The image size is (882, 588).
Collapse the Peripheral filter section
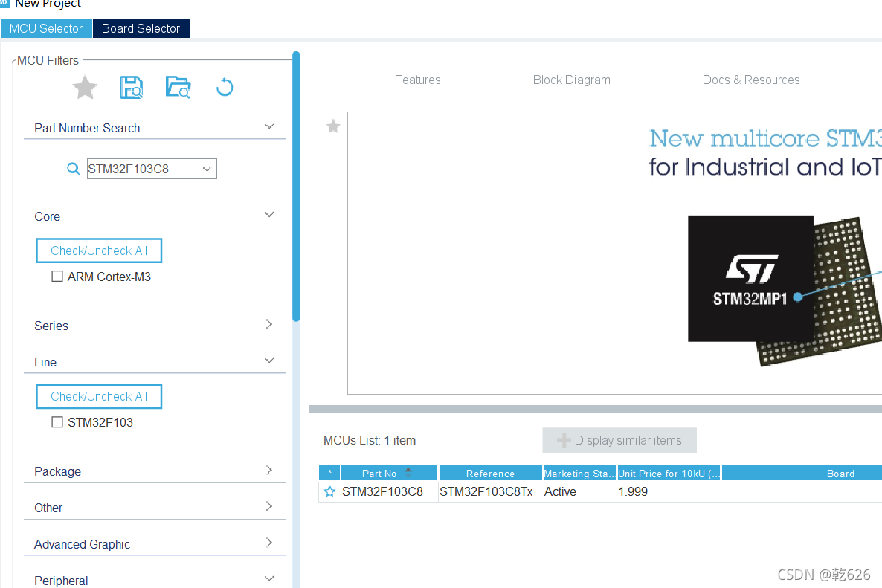269,578
